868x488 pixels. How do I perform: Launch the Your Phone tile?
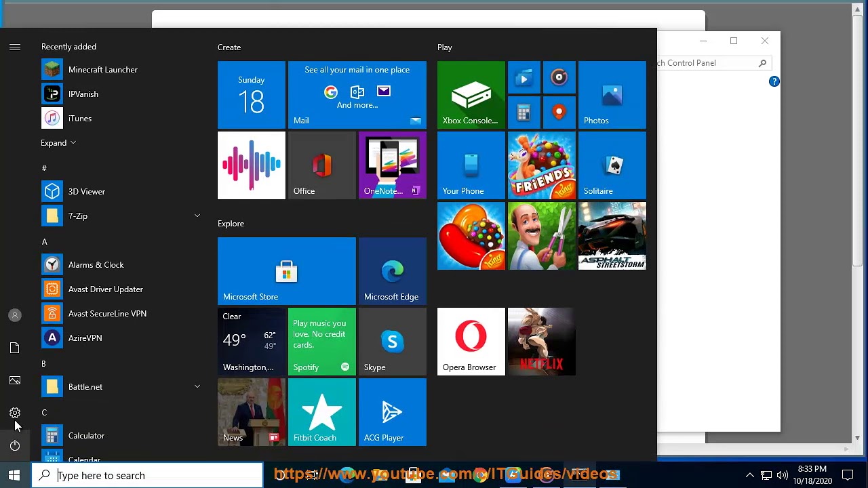point(471,165)
